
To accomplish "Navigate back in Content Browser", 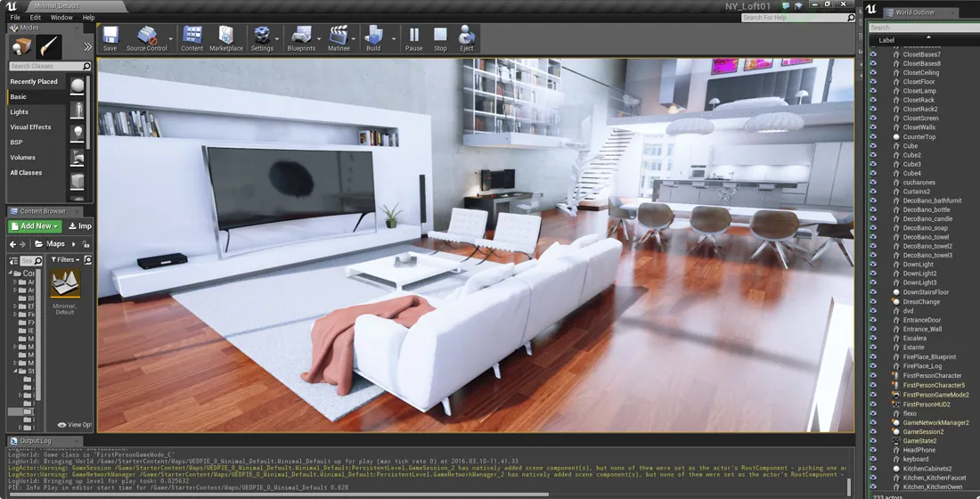I will 12,244.
